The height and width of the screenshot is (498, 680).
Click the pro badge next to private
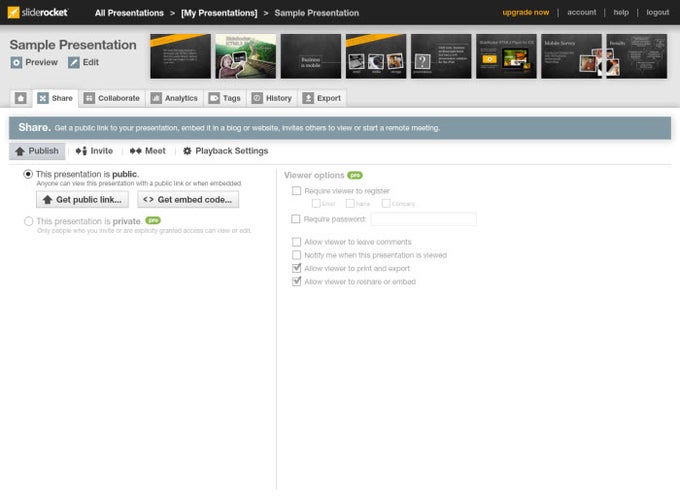(x=153, y=220)
